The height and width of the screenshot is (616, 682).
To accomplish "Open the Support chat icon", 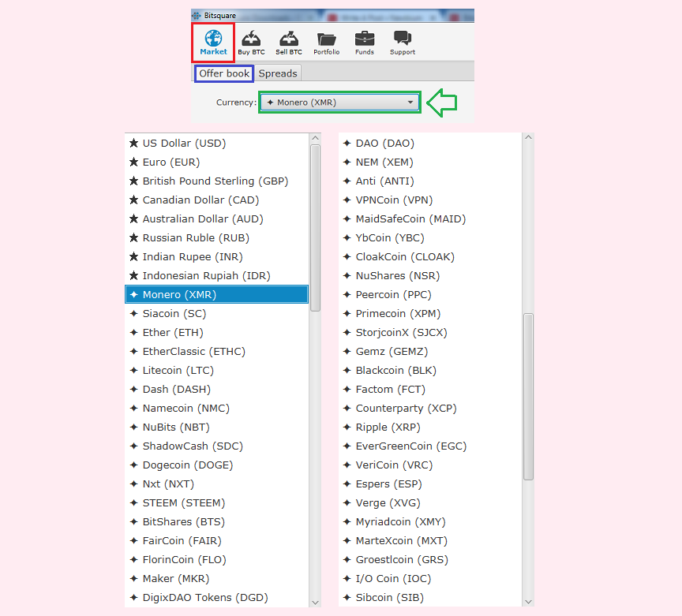I will pyautogui.click(x=403, y=39).
